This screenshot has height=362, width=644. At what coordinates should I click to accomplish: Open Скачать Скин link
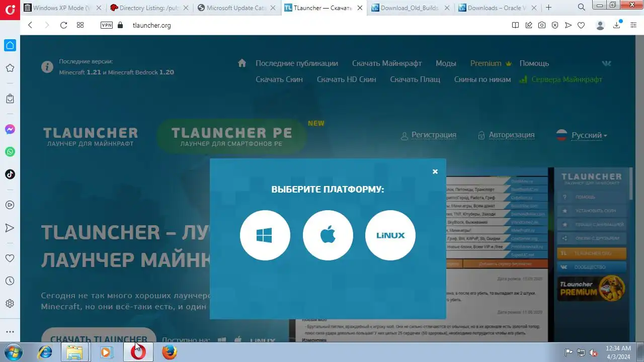click(x=279, y=79)
